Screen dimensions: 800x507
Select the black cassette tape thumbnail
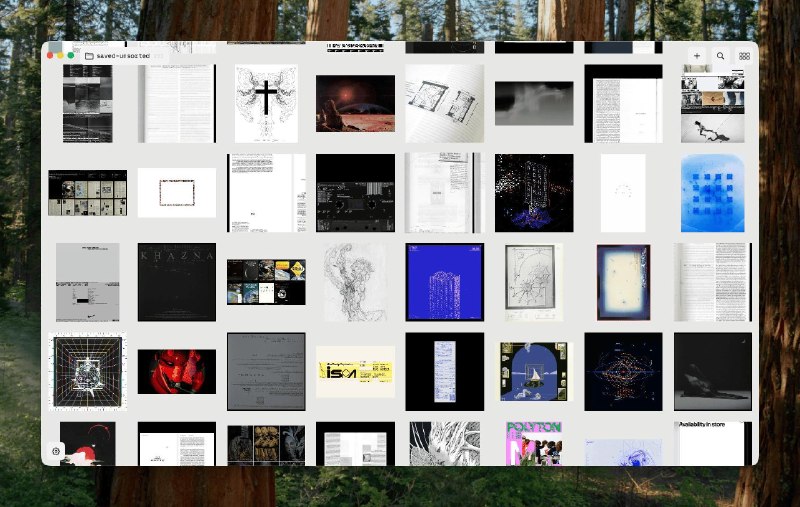(355, 193)
